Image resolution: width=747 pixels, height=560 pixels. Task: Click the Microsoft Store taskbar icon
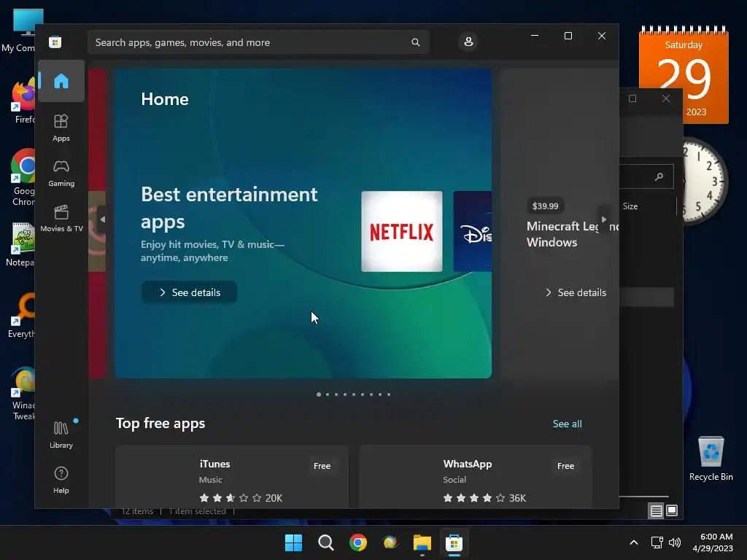pyautogui.click(x=454, y=542)
